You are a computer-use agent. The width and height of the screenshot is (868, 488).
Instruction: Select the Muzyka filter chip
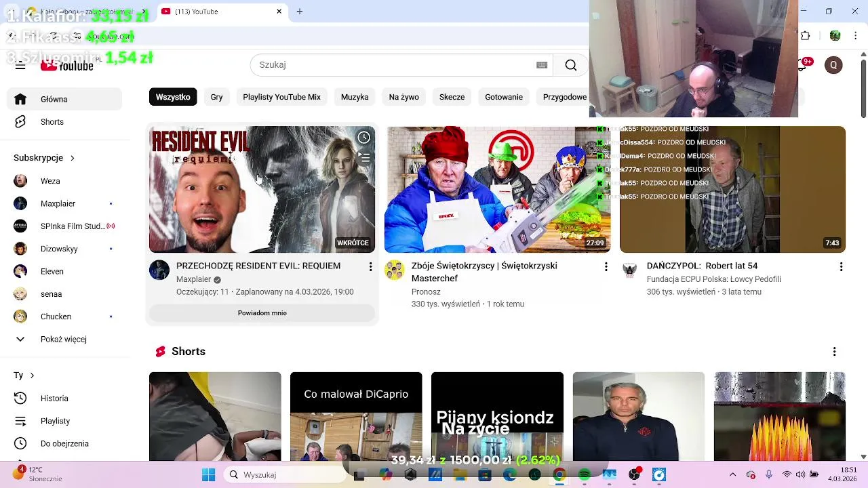pyautogui.click(x=355, y=97)
